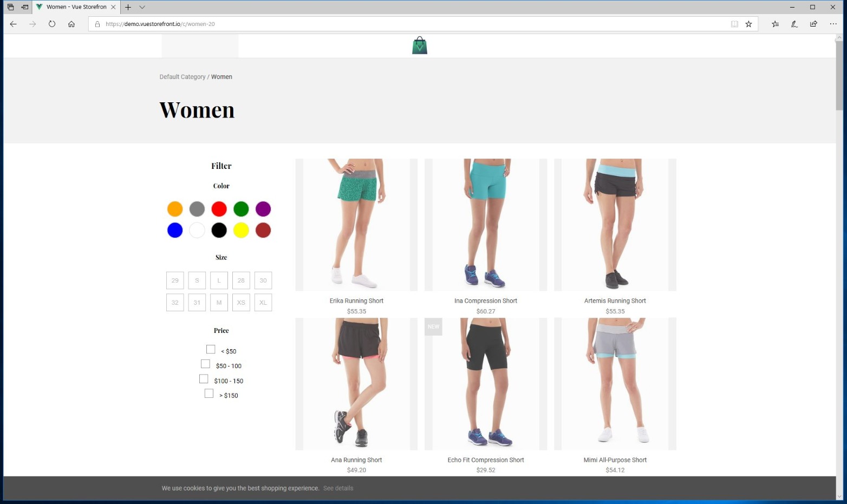The height and width of the screenshot is (504, 847).
Task: Go back with the browser back arrow
Action: click(x=14, y=24)
